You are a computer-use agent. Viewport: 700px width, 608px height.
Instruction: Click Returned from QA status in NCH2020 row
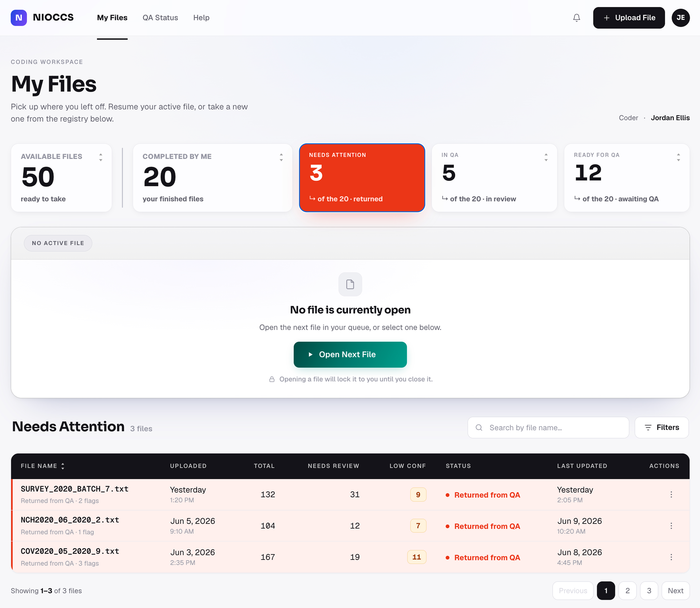[483, 526]
